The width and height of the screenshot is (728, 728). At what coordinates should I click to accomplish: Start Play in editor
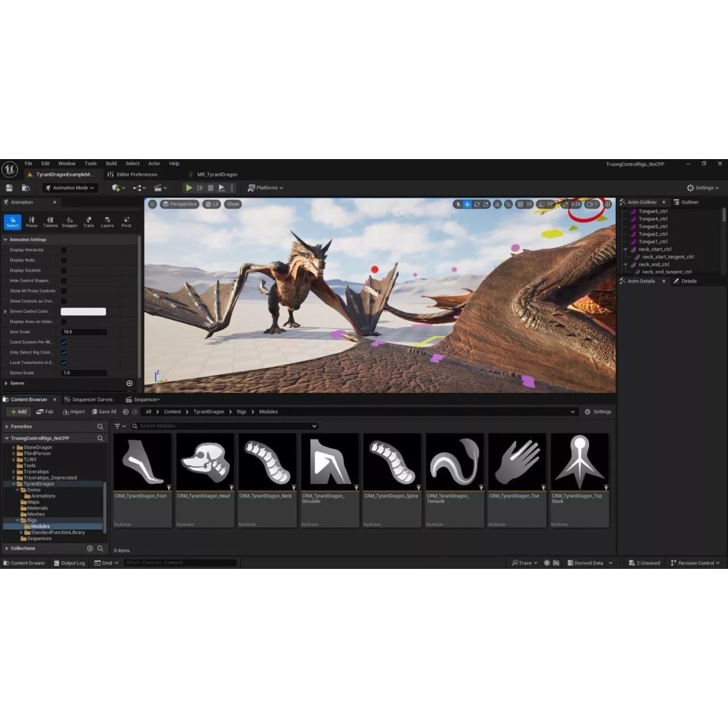point(189,188)
